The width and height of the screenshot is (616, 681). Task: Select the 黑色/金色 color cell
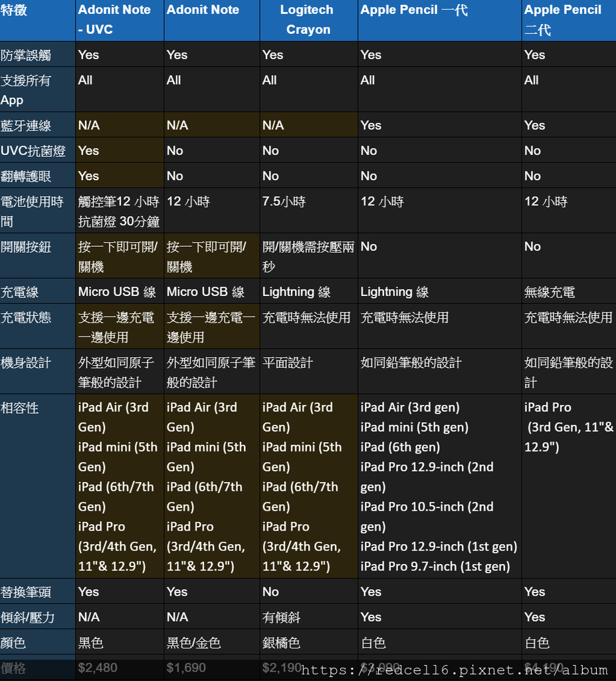tap(212, 642)
